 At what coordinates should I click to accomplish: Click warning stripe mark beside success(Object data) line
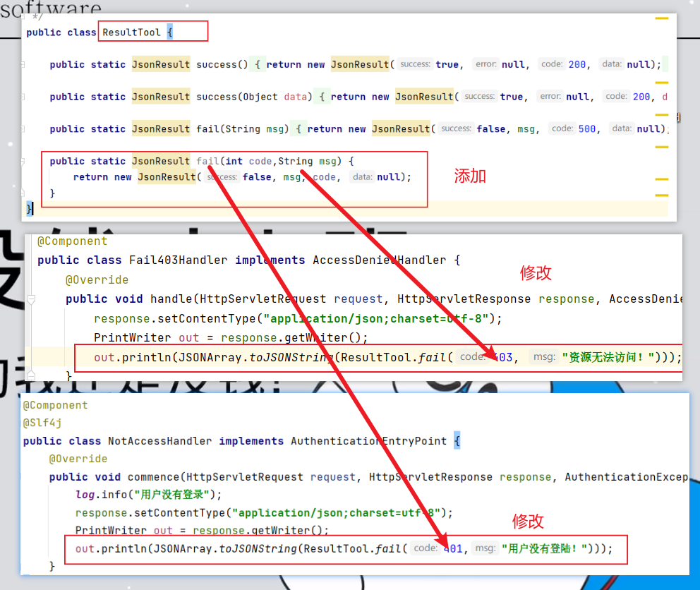pos(662,115)
